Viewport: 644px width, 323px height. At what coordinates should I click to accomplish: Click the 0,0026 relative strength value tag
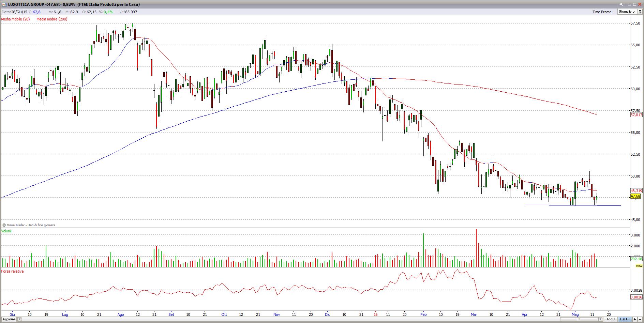[636, 297]
